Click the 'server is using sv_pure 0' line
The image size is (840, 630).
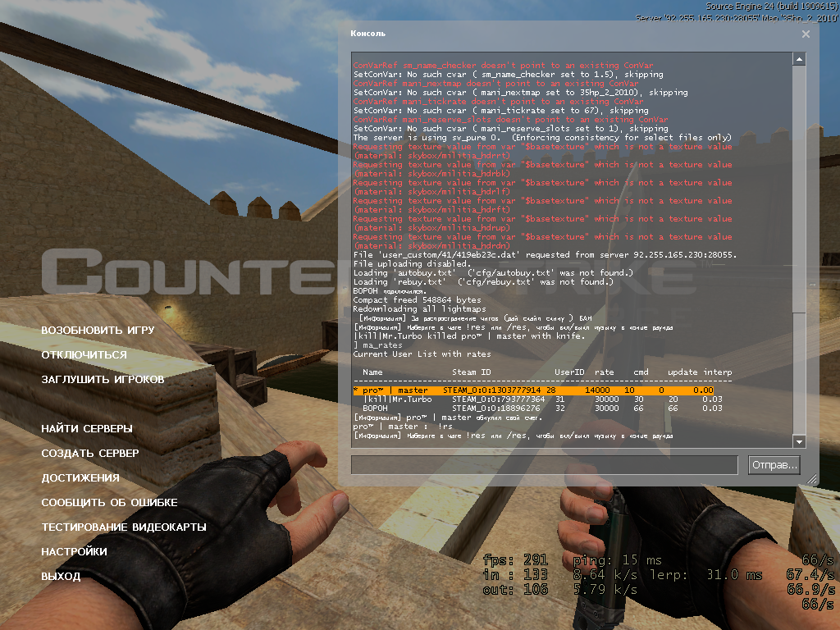click(542, 137)
